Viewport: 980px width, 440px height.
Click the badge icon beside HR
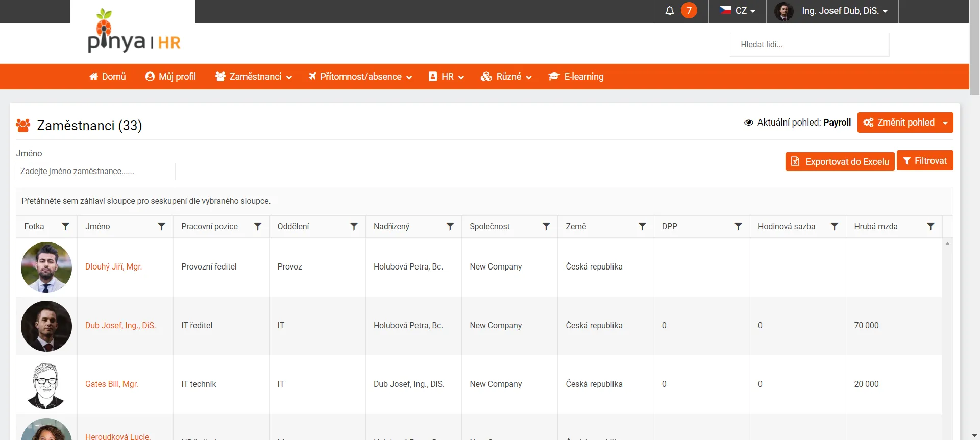[433, 77]
